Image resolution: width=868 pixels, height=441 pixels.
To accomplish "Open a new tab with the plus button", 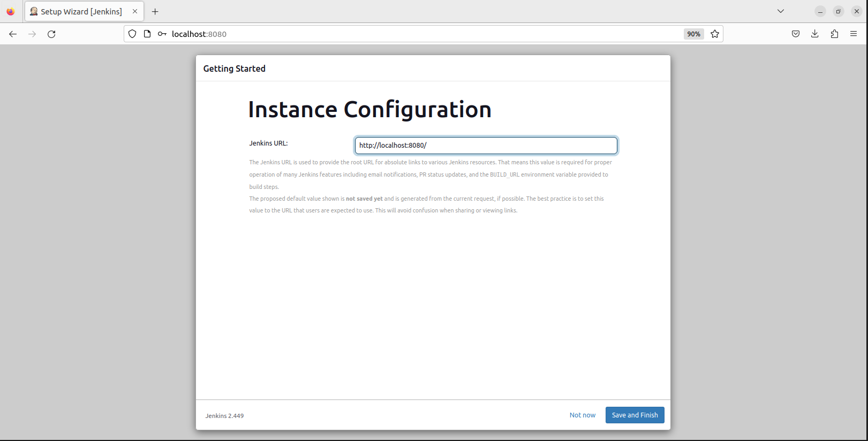I will (155, 12).
